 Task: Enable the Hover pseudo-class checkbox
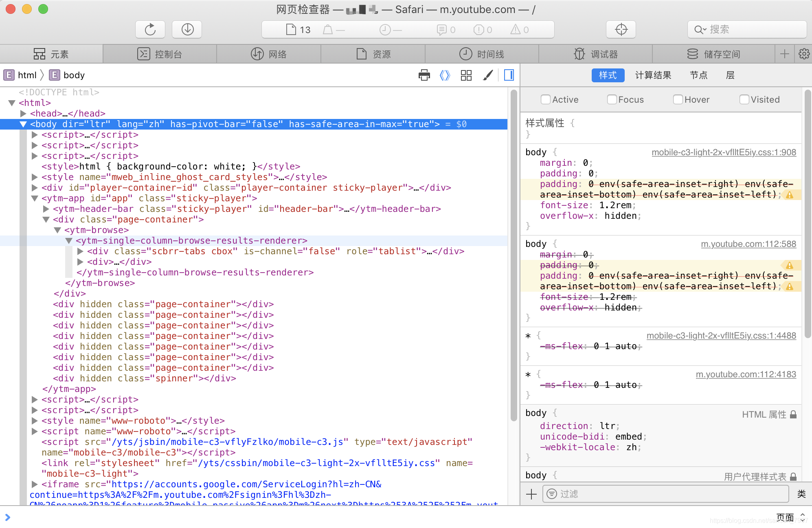[x=678, y=99]
